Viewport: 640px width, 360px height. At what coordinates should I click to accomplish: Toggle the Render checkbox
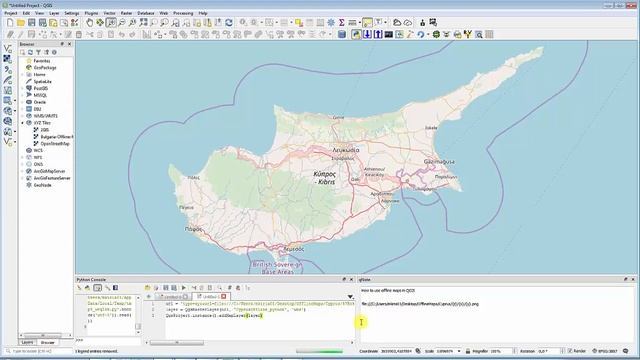click(570, 351)
